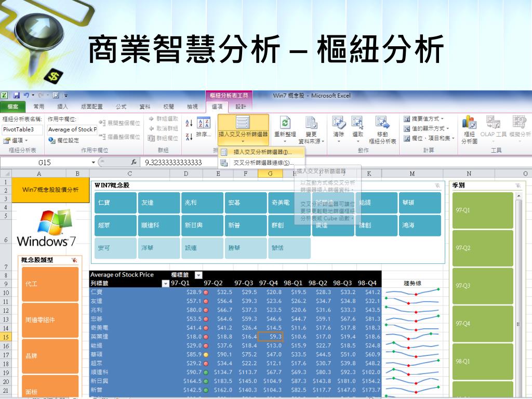Sort descending with the Z-to-A icon

[189, 137]
